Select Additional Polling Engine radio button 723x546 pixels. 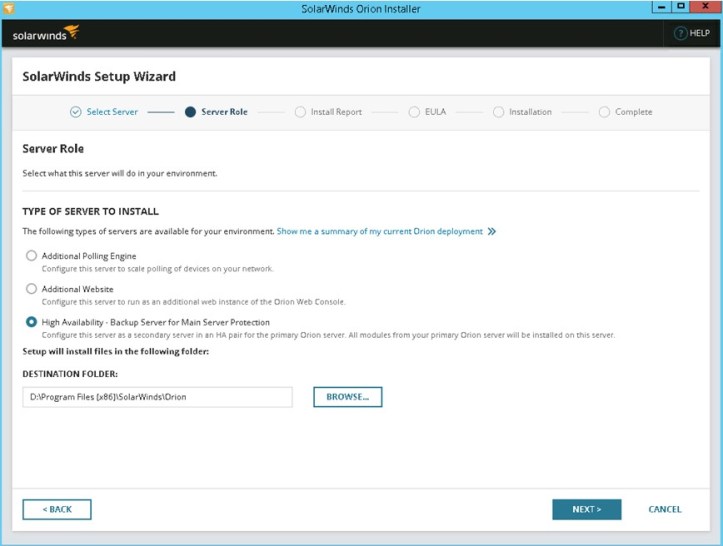32,256
